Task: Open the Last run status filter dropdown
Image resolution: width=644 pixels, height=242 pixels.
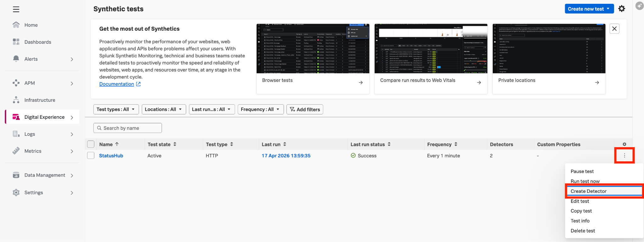Action: [212, 109]
